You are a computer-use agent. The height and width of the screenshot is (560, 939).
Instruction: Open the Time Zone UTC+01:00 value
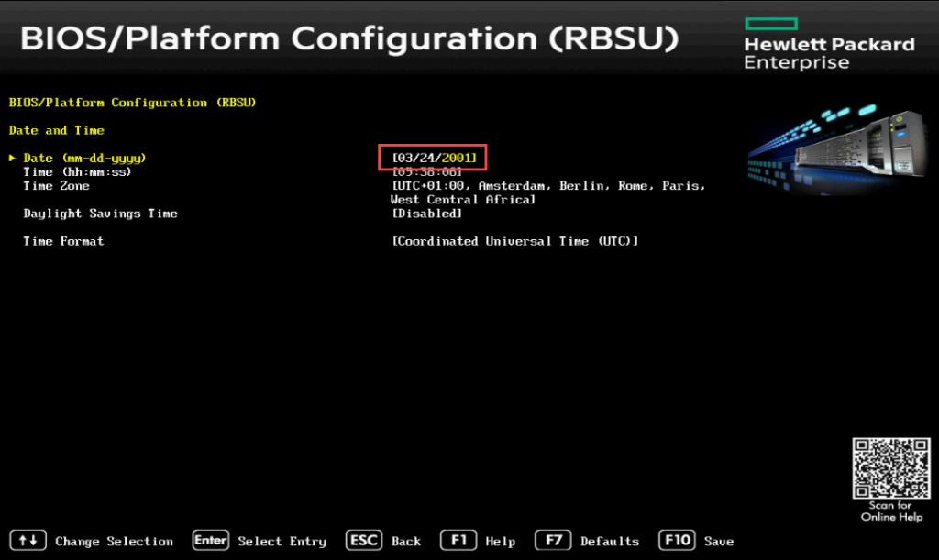(x=547, y=186)
